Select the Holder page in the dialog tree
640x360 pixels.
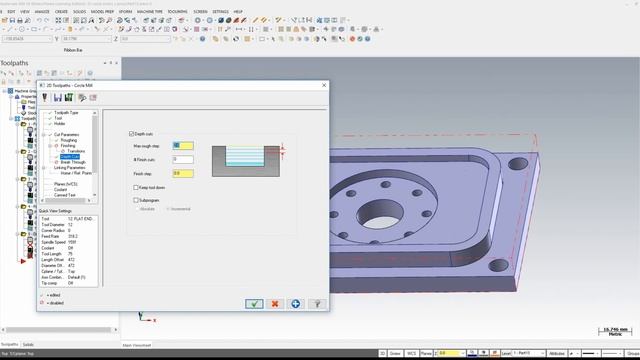pos(60,123)
